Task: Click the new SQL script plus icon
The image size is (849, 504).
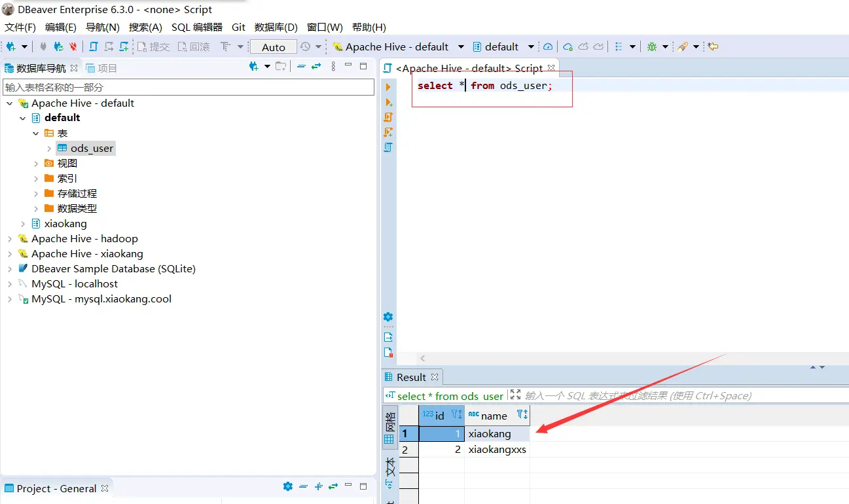Action: pos(124,46)
